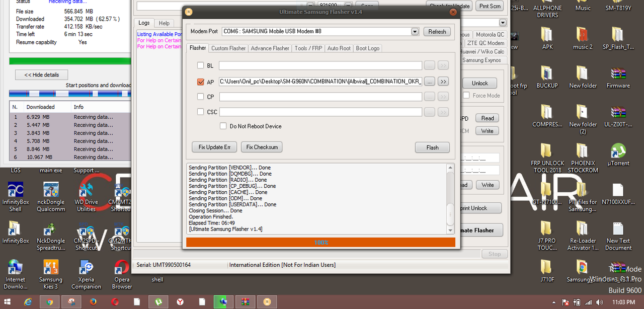Open Opera Browser desktop shortcut
The width and height of the screenshot is (644, 309).
click(121, 274)
